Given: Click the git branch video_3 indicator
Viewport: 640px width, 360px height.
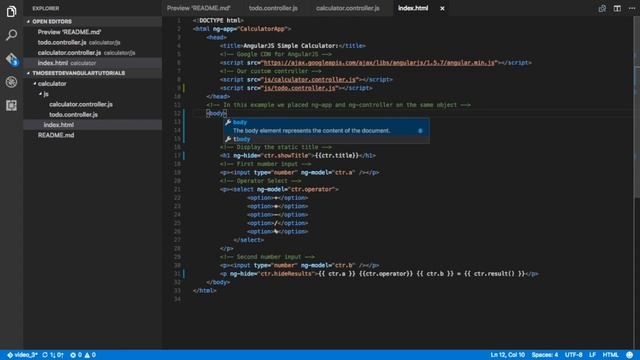Looking at the screenshot, I should 22,355.
